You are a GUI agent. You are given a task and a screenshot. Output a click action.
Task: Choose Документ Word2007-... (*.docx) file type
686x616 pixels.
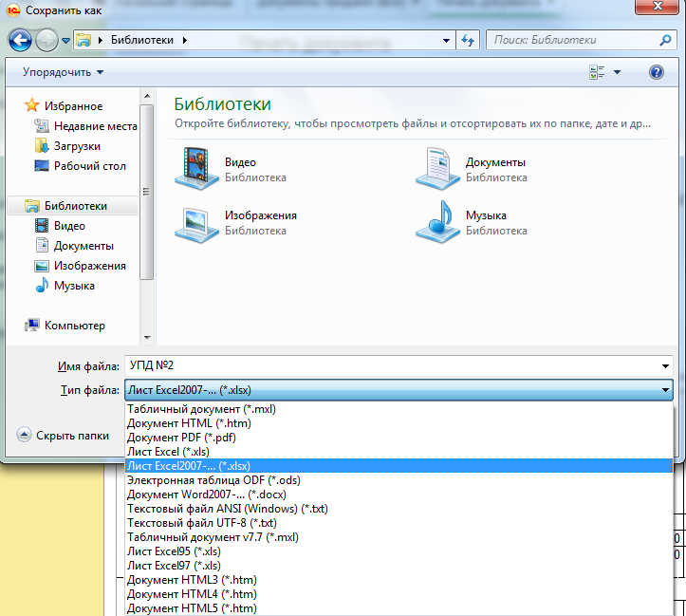click(x=399, y=495)
